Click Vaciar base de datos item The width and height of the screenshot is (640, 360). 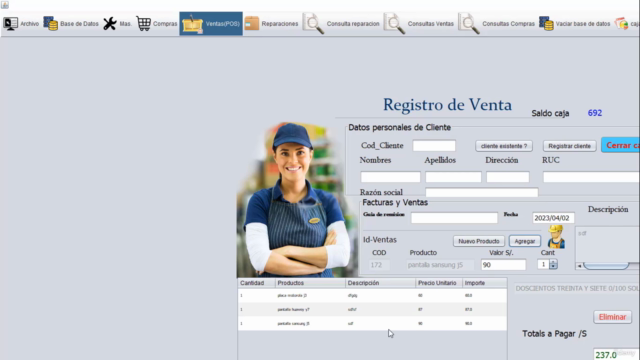[575, 24]
